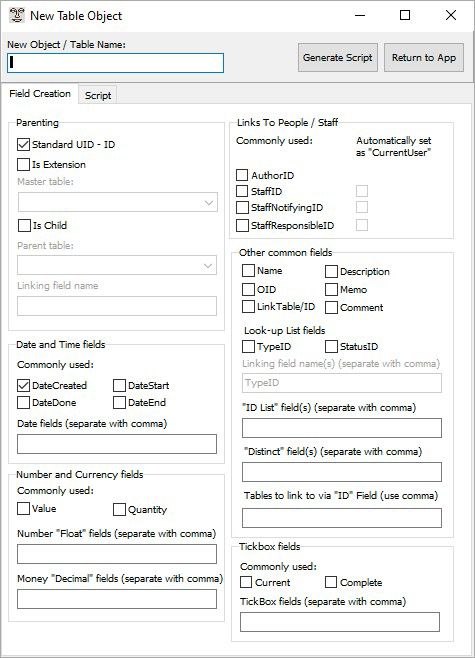Click the Date fields text box
This screenshot has width=475, height=658.
(117, 444)
